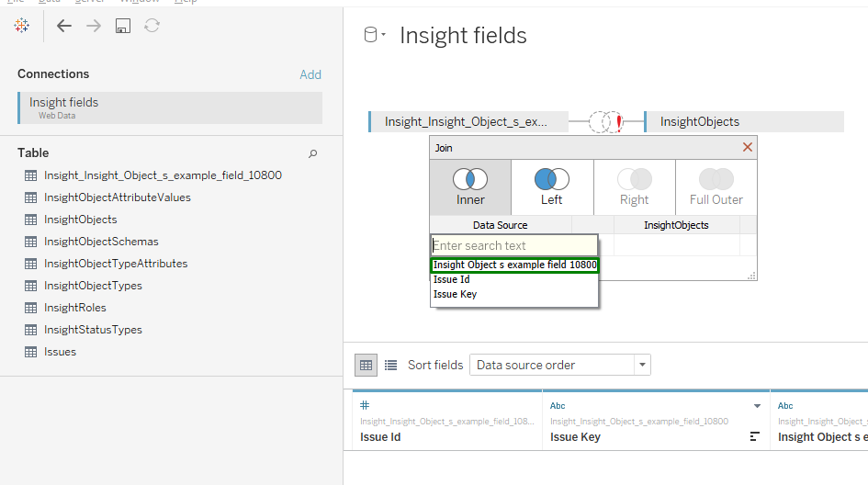The image size is (868, 485).
Task: Select InsightObjectSchemas table in list
Action: pos(101,242)
